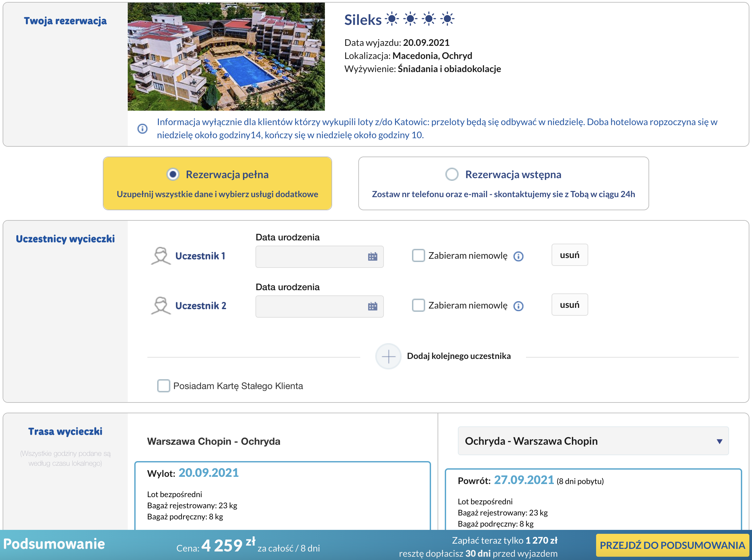Click info icon next to Uczestnik 2 infant option
Screen dimensions: 752x560
[518, 306]
